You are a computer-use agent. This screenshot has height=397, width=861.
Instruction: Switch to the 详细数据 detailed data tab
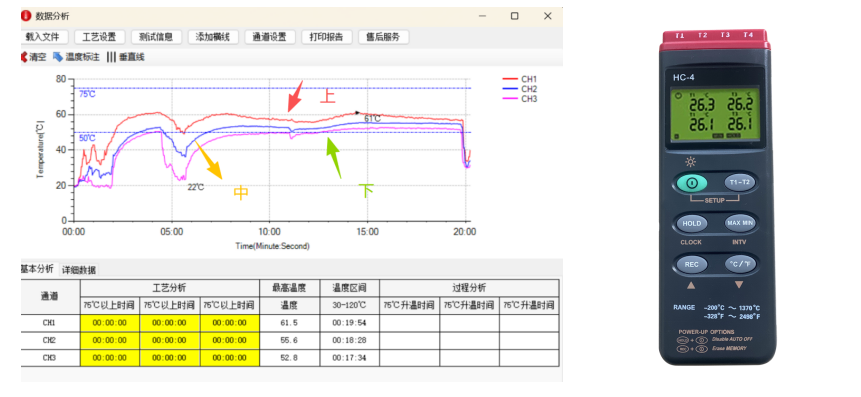point(79,270)
